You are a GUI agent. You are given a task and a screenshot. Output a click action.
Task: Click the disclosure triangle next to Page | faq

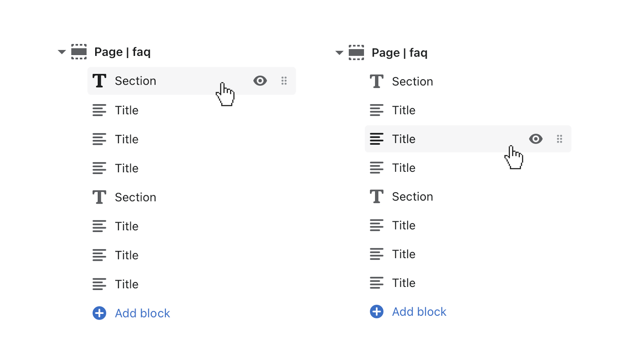coord(61,52)
